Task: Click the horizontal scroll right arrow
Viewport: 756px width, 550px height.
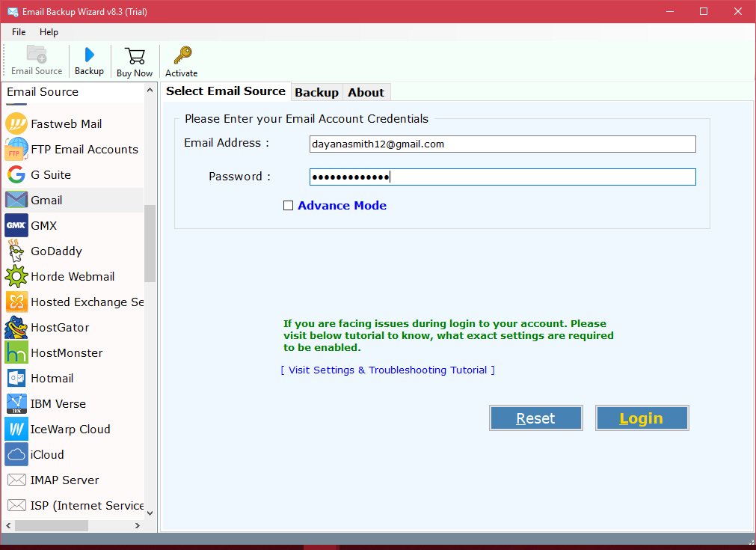Action: [x=138, y=525]
